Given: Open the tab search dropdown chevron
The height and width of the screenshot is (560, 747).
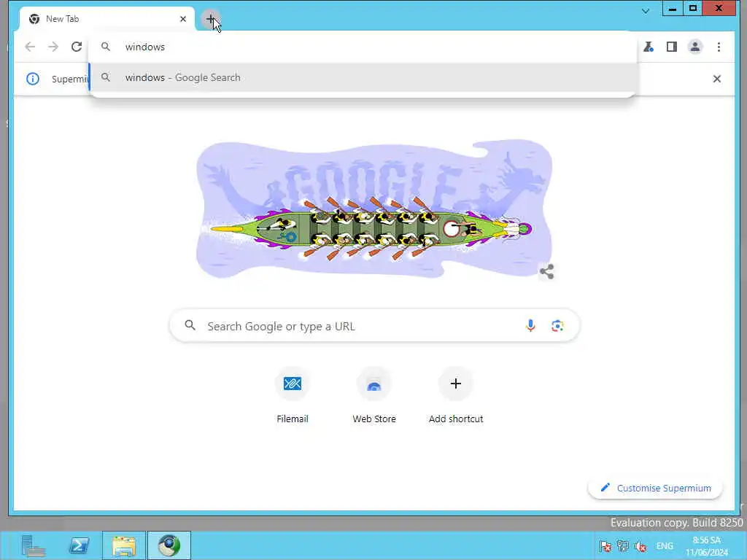Looking at the screenshot, I should pyautogui.click(x=646, y=10).
